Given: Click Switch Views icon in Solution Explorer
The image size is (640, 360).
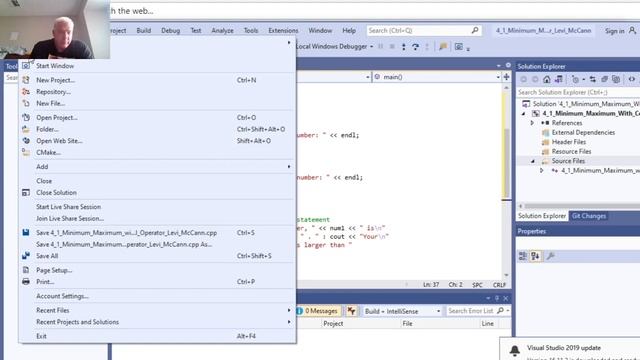Looking at the screenshot, I should click(558, 79).
